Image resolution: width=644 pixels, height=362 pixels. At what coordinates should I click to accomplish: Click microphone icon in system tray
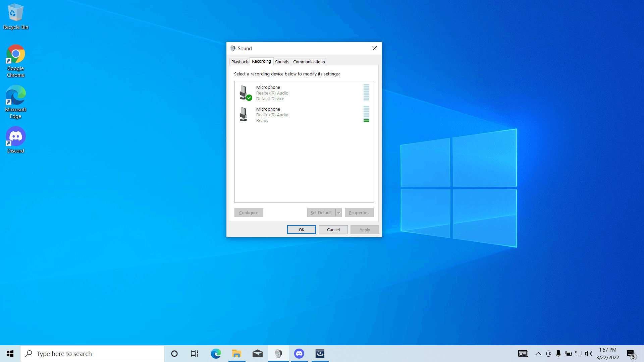(x=558, y=354)
